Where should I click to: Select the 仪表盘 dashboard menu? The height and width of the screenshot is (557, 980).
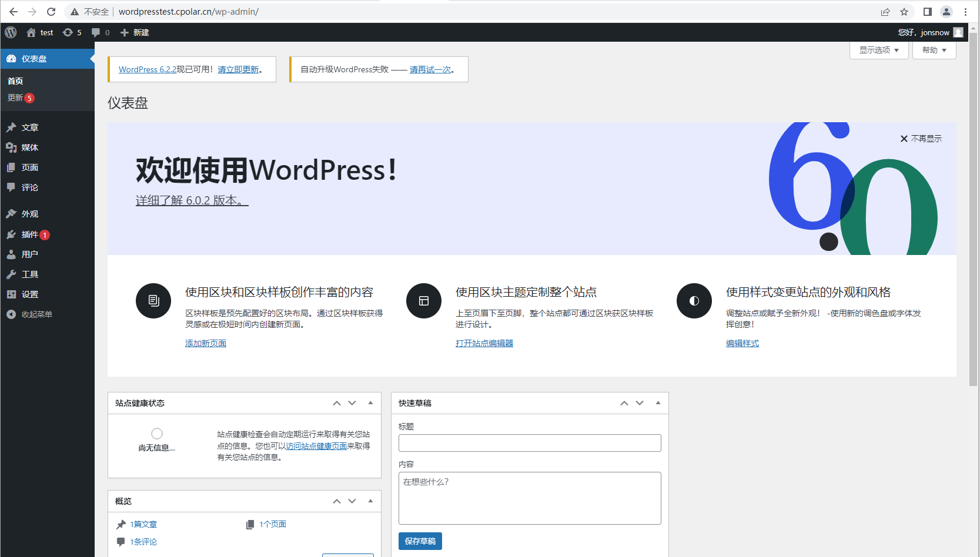[x=47, y=59]
